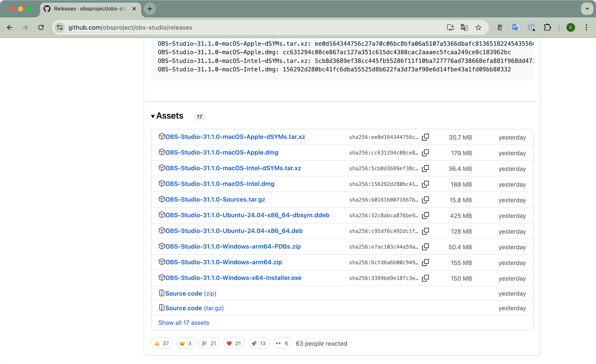
Task: Copy sha256 of macOS-Apple.dmg
Action: (426, 153)
